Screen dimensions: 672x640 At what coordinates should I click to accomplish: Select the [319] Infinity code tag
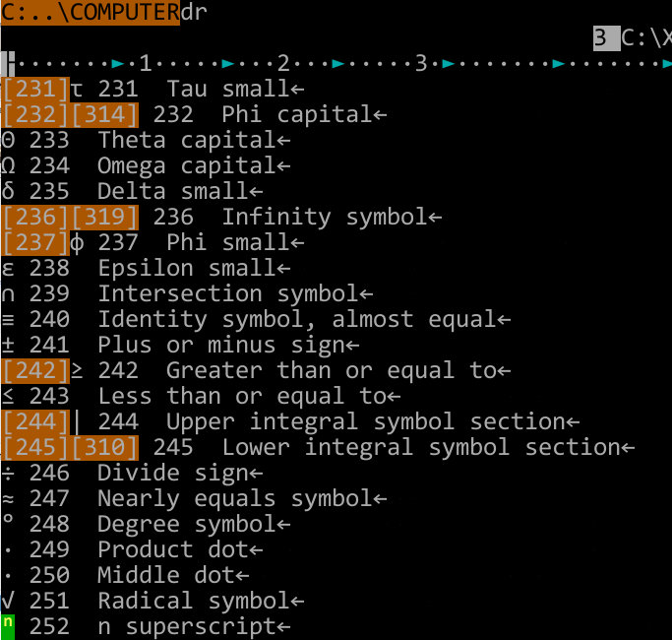pos(104,218)
